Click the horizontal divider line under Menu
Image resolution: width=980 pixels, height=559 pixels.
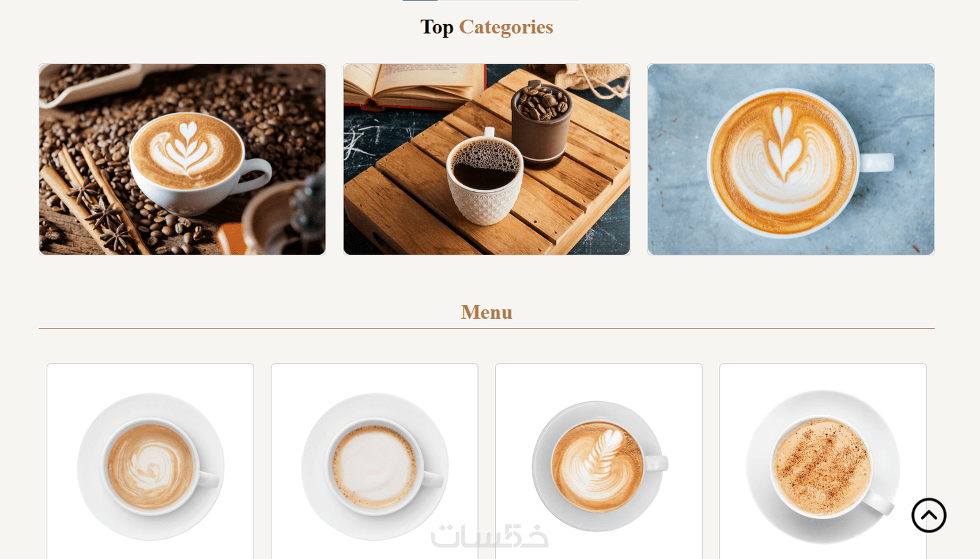pos(487,328)
